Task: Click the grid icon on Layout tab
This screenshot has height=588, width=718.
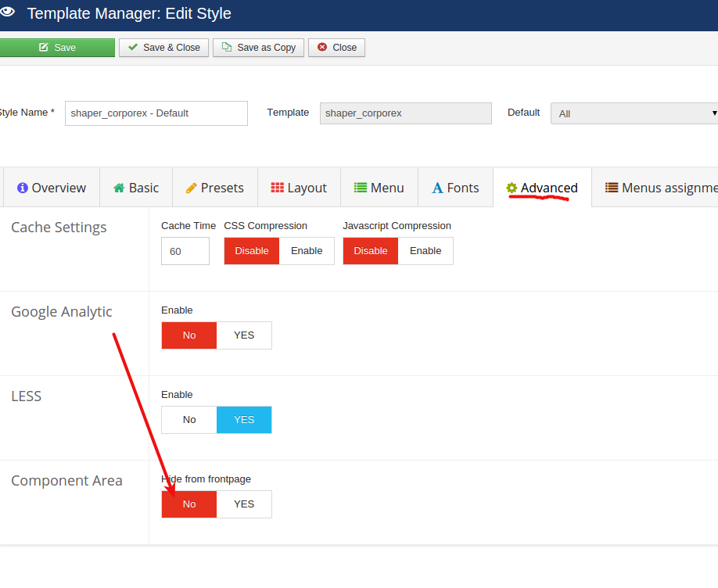Action: [278, 188]
